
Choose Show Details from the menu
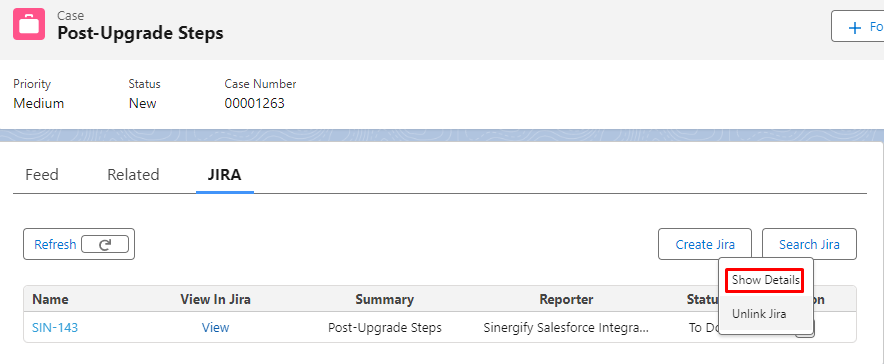[x=765, y=280]
